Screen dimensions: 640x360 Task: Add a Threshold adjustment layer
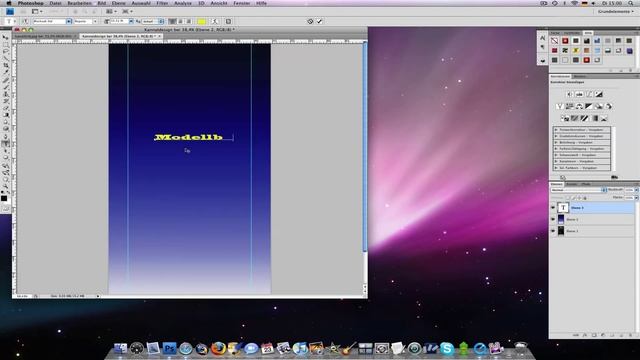coord(584,118)
